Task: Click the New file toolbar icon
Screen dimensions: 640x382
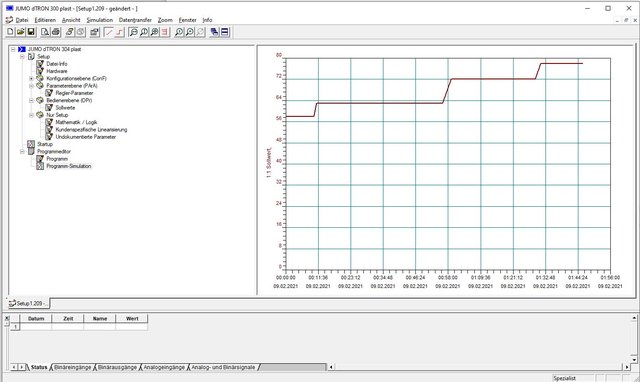Action: pyautogui.click(x=10, y=32)
